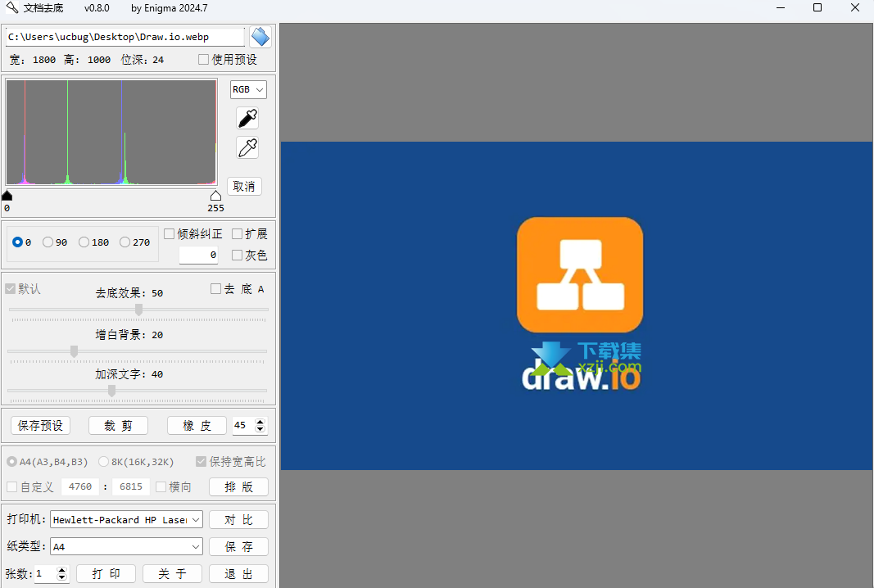Screen dimensions: 874x588
Task: Minimize the 文档去底 window
Action: click(781, 8)
